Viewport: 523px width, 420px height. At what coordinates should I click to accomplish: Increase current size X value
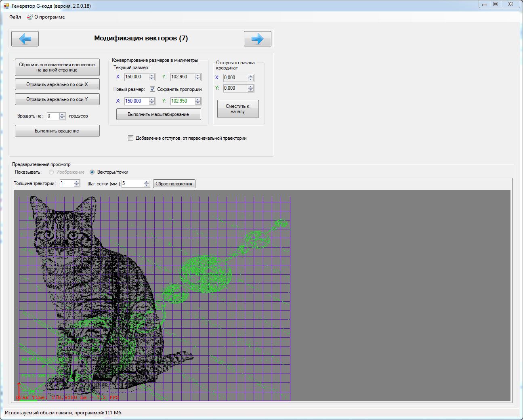152,75
